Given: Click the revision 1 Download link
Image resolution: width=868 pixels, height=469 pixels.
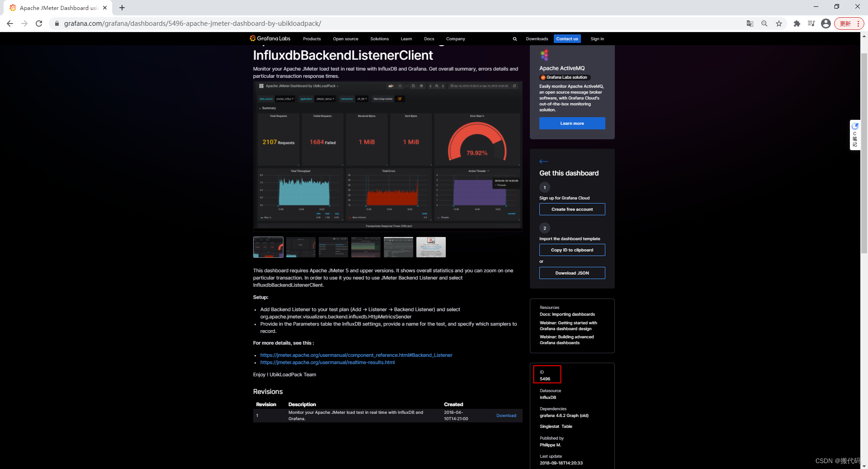Looking at the screenshot, I should (x=506, y=416).
